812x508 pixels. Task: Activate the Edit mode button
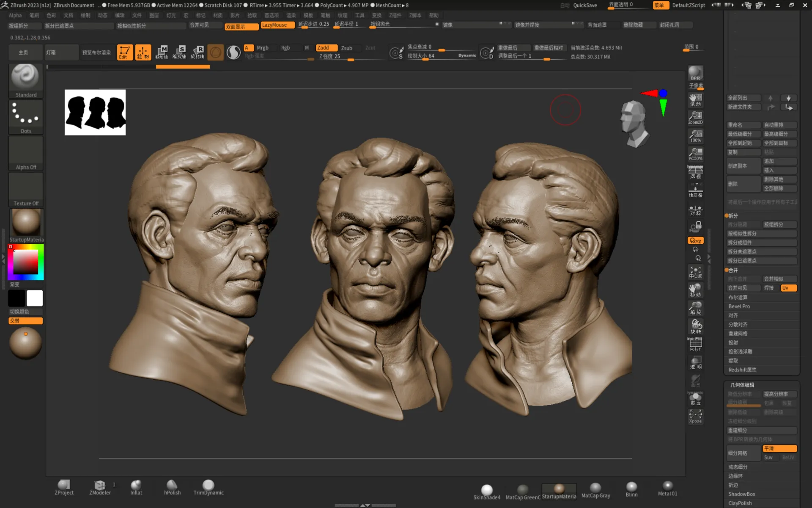pos(125,52)
